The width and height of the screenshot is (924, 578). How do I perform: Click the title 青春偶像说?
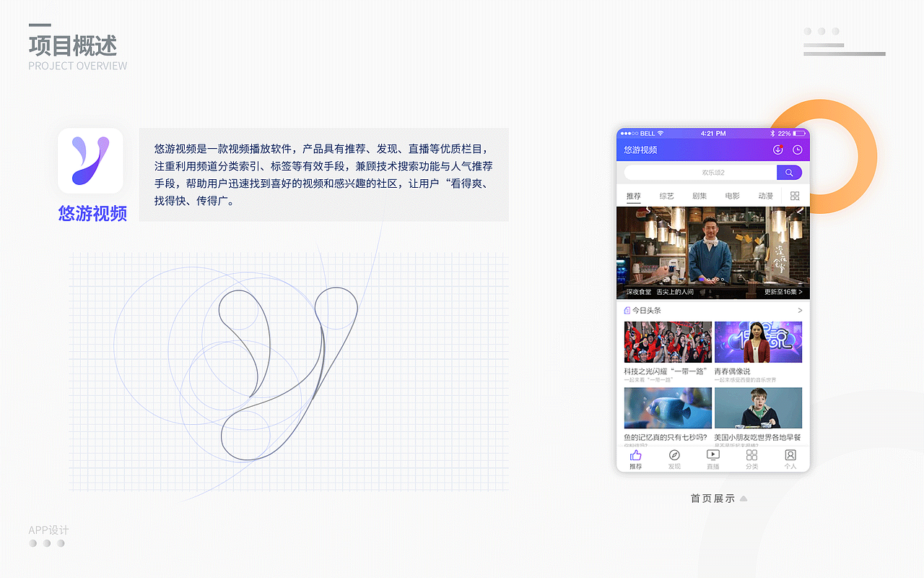point(733,371)
